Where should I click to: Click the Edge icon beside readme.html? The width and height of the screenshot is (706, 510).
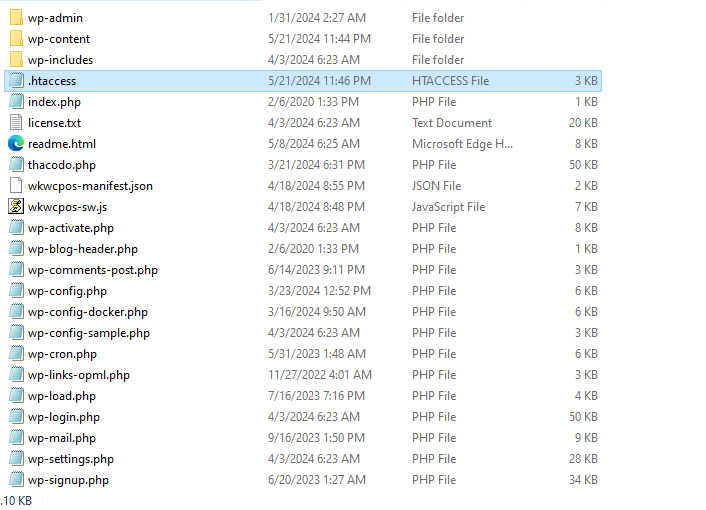pyautogui.click(x=16, y=144)
